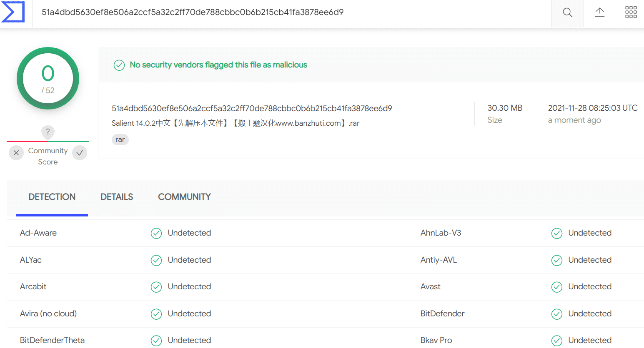Vote malicious with the X icon
This screenshot has height=348, width=644.
pyautogui.click(x=16, y=153)
